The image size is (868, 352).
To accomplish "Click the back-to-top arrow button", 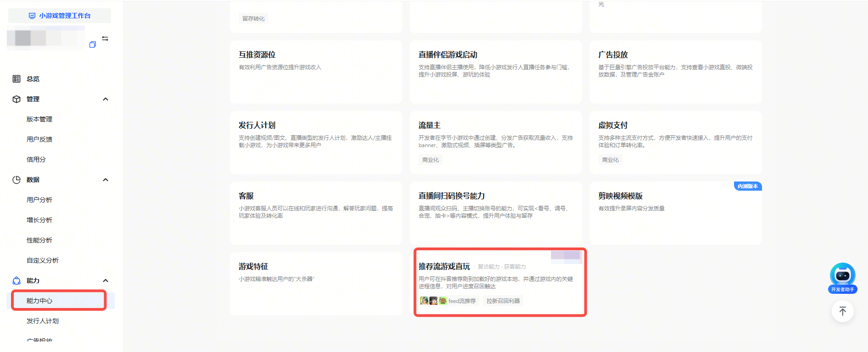I will coord(842,312).
